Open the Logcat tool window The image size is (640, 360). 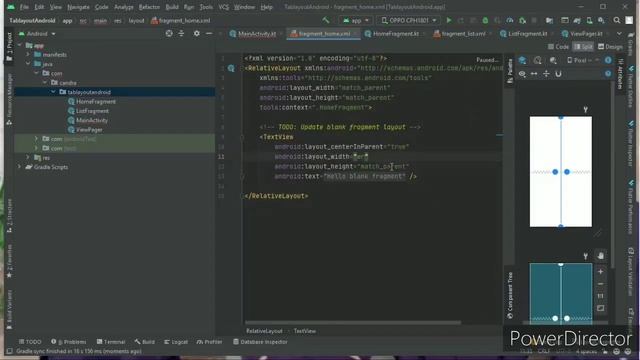pos(176,342)
